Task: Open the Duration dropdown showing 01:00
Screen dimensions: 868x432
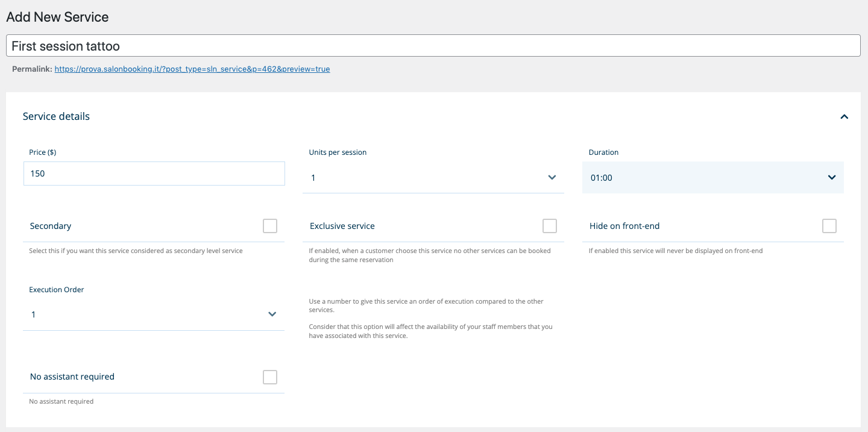Action: coord(699,178)
